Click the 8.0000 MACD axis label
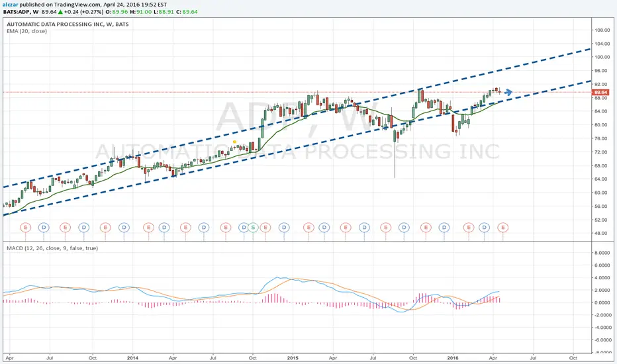617x364 pixels. 602,253
